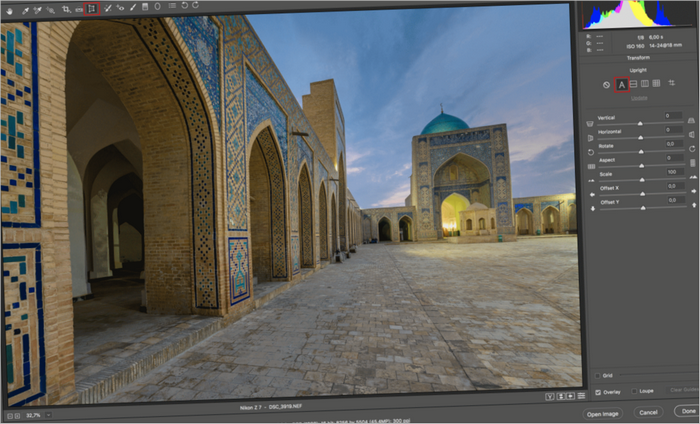Click the Rotate clockwise icon beside slider
This screenshot has height=424, width=700.
coord(692,149)
